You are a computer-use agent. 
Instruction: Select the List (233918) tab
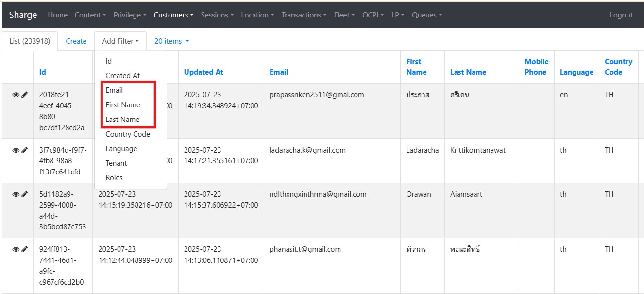tap(30, 41)
